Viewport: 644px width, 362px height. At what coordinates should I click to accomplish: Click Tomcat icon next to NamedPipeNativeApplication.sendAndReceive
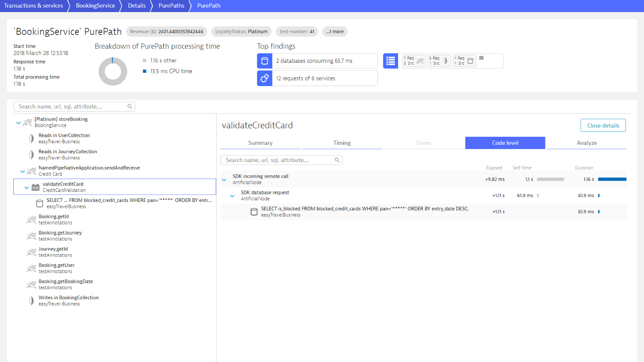tap(31, 171)
